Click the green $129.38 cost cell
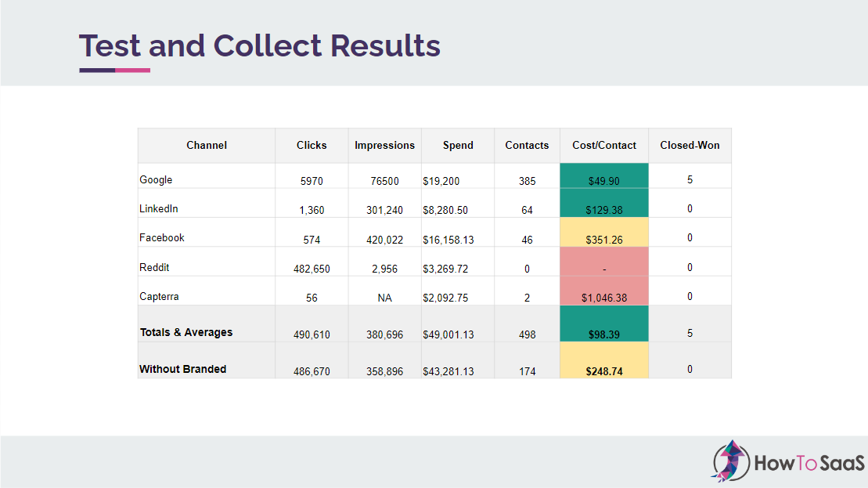868x488 pixels. pyautogui.click(x=604, y=204)
